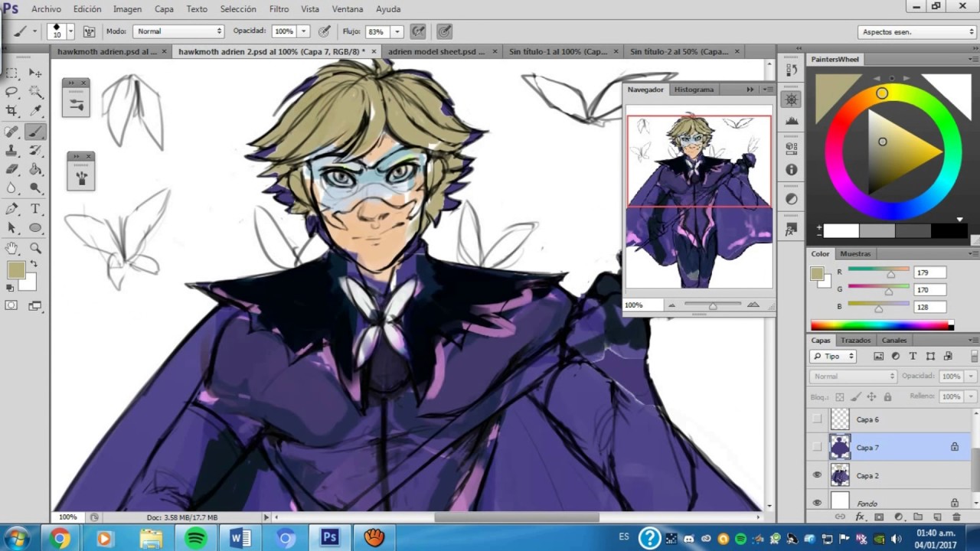The height and width of the screenshot is (551, 980).
Task: Select the Paint Bucket tool
Action: click(35, 169)
